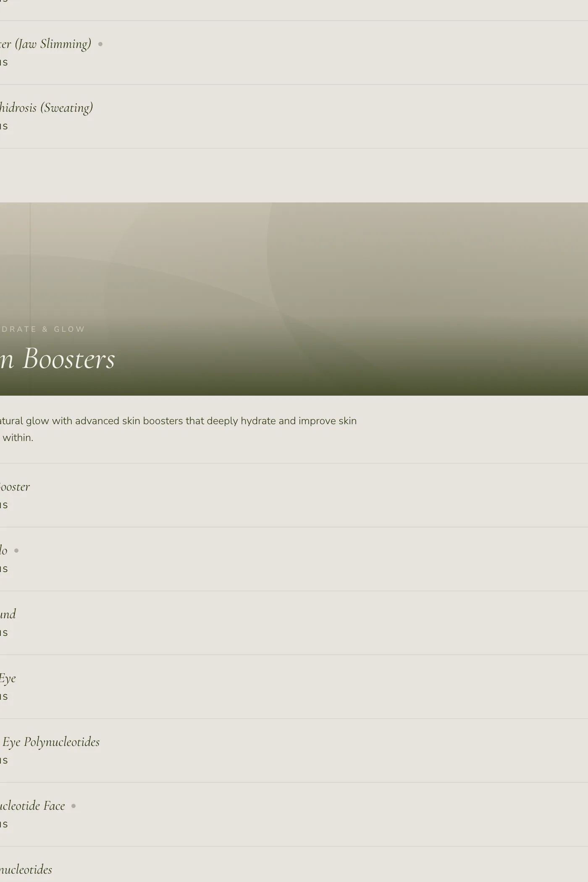Screen dimensions: 588x882
Task: Open the "(Jaw Slimming)" treatment row
Action: pos(294,52)
